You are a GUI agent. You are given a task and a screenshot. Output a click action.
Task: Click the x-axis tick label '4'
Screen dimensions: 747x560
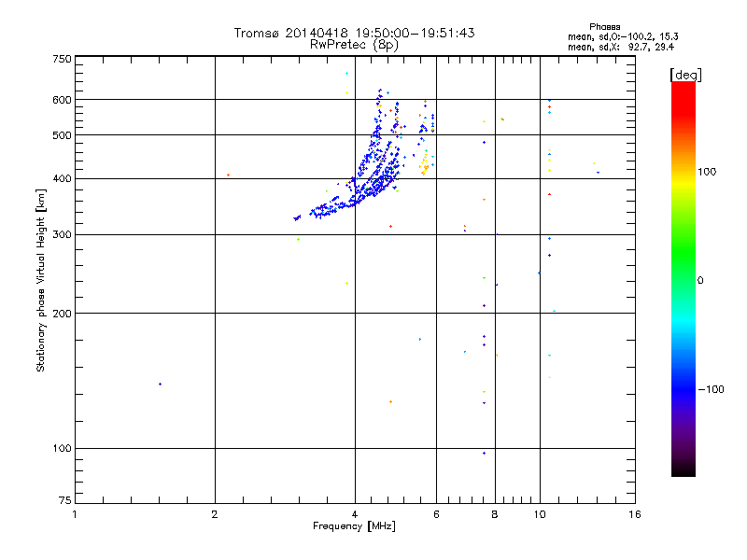(x=355, y=514)
